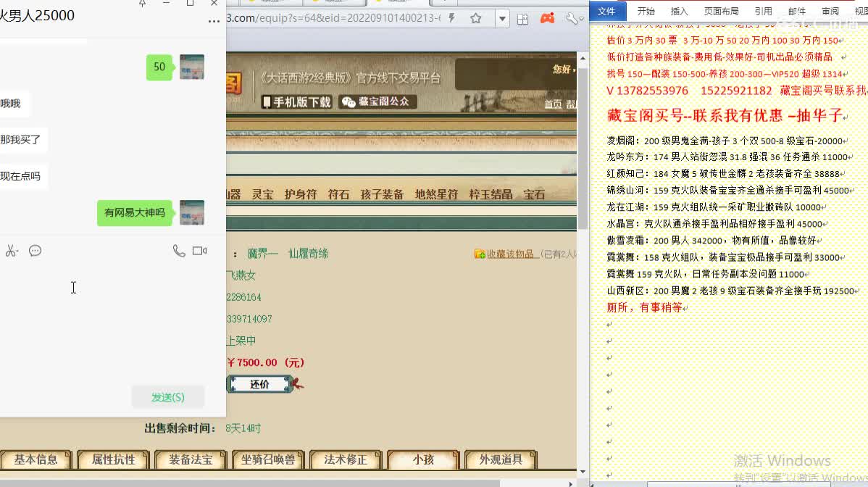The image size is (868, 487).
Task: Click avatar beside 有网易大神吗 message
Action: [192, 212]
